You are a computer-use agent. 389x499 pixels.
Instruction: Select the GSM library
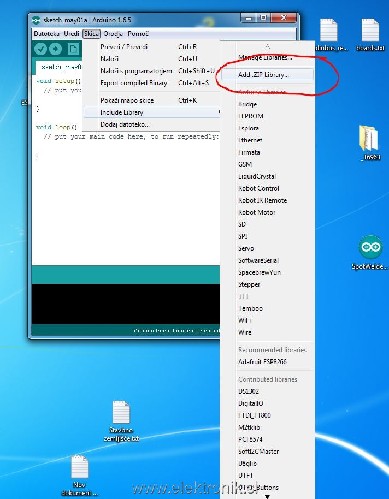[x=245, y=164]
